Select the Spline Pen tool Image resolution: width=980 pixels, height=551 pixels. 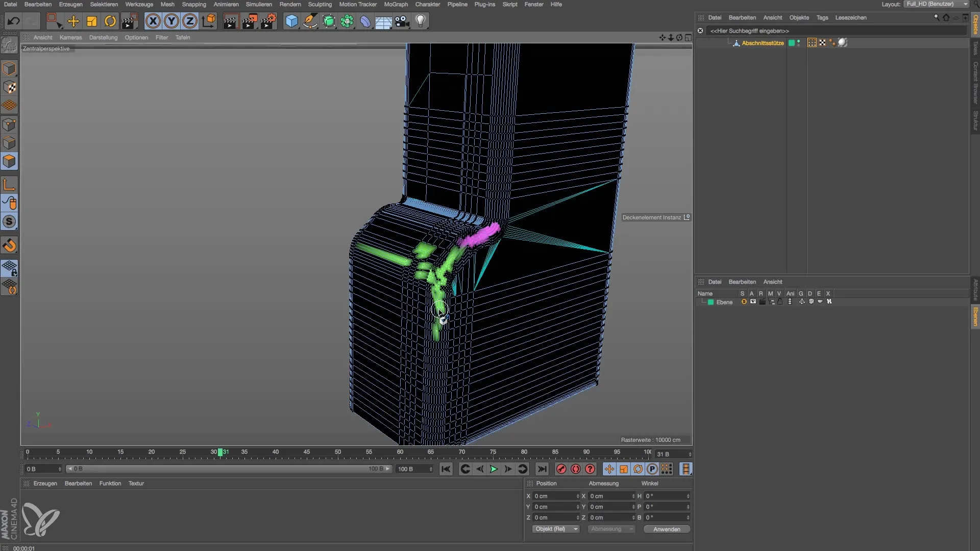pos(310,21)
